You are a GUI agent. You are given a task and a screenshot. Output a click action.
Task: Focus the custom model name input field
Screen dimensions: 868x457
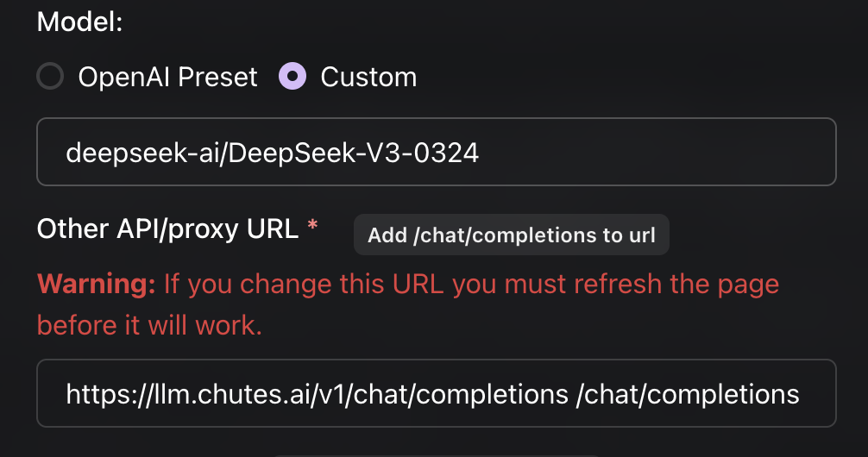tap(436, 153)
